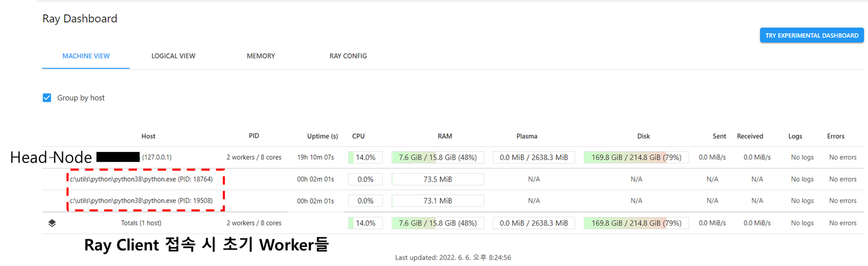Click the Ray Dashboard title
The height and width of the screenshot is (266, 868).
click(80, 19)
